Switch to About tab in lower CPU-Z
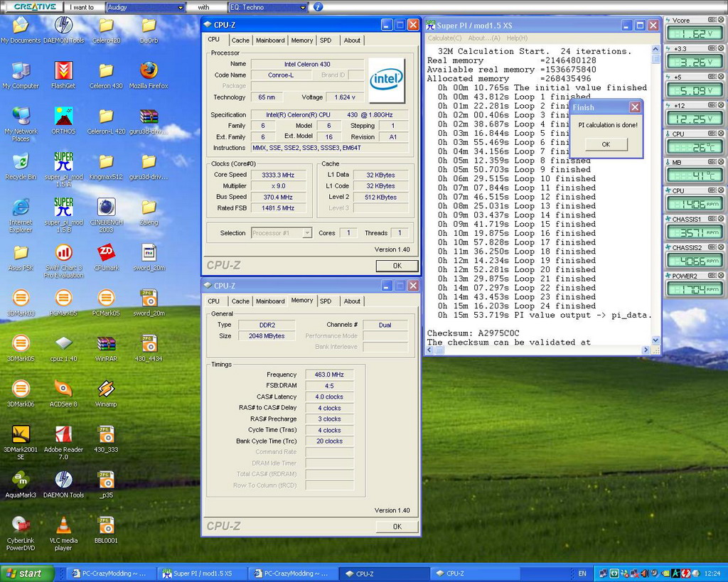The image size is (728, 582). click(x=352, y=301)
